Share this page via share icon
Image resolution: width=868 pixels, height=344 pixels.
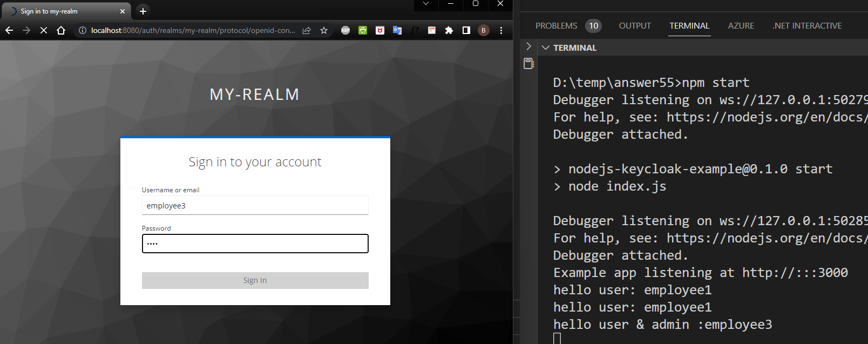307,30
